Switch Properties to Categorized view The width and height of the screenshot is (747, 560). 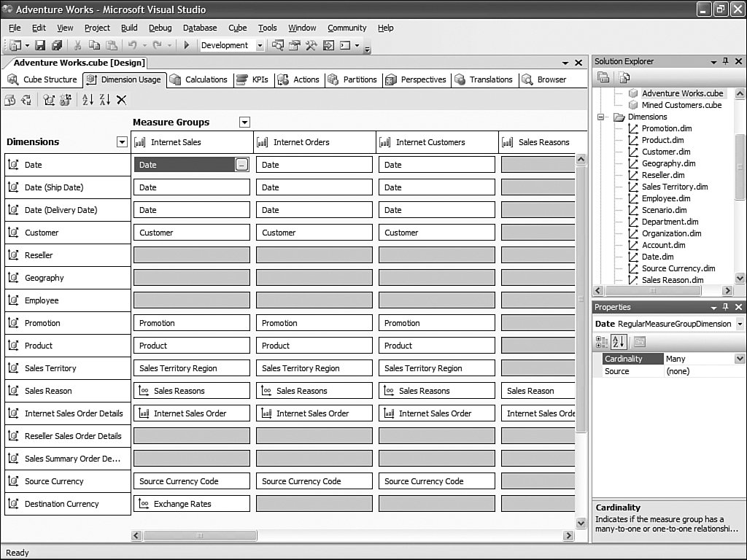(602, 341)
